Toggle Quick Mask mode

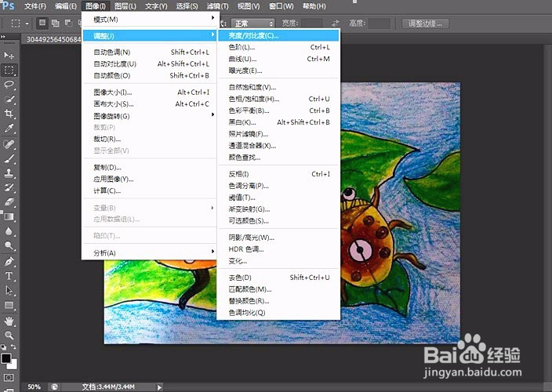[9, 378]
